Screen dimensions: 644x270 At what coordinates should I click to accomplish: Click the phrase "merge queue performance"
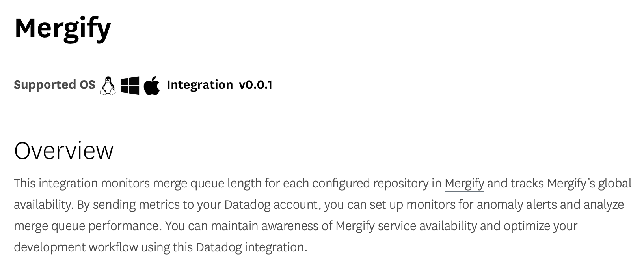click(x=88, y=226)
